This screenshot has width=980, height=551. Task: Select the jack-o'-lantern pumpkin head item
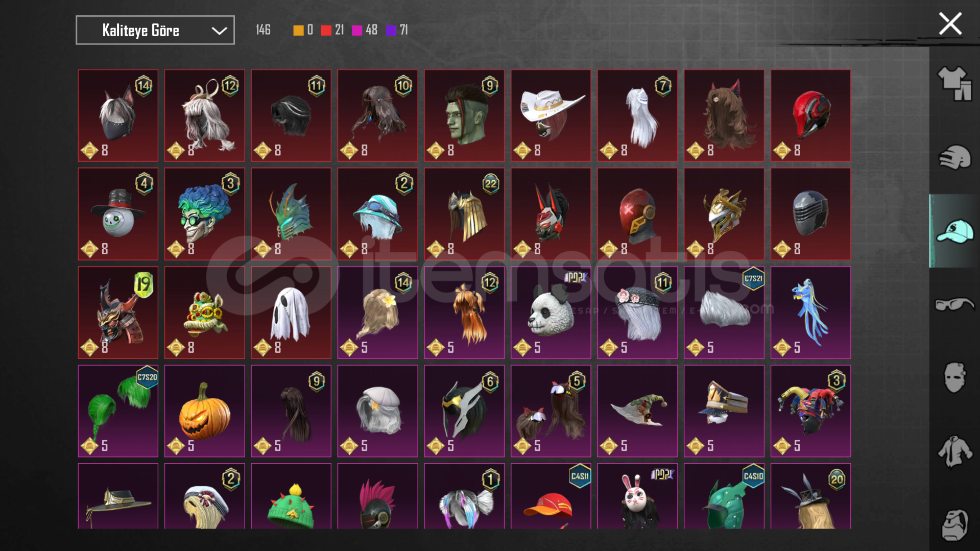click(204, 411)
